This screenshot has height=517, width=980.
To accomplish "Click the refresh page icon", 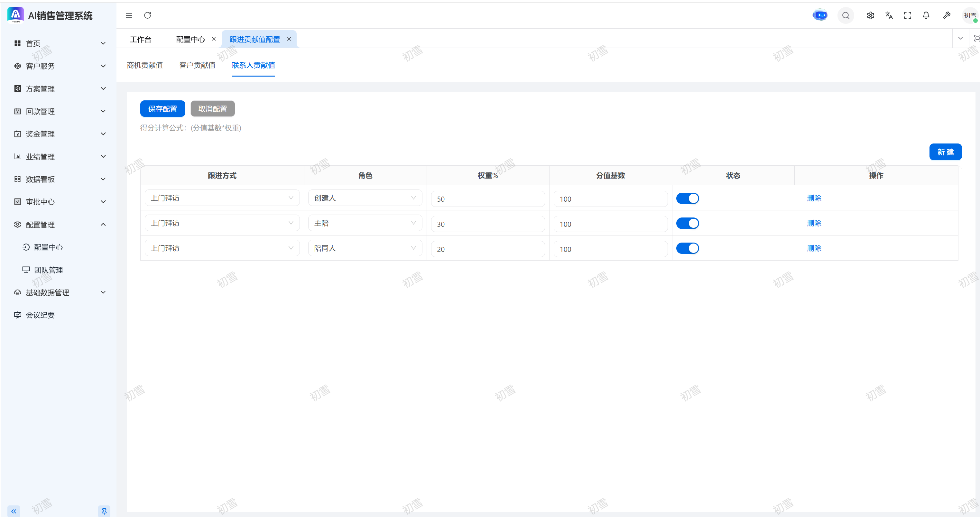I will click(x=148, y=15).
